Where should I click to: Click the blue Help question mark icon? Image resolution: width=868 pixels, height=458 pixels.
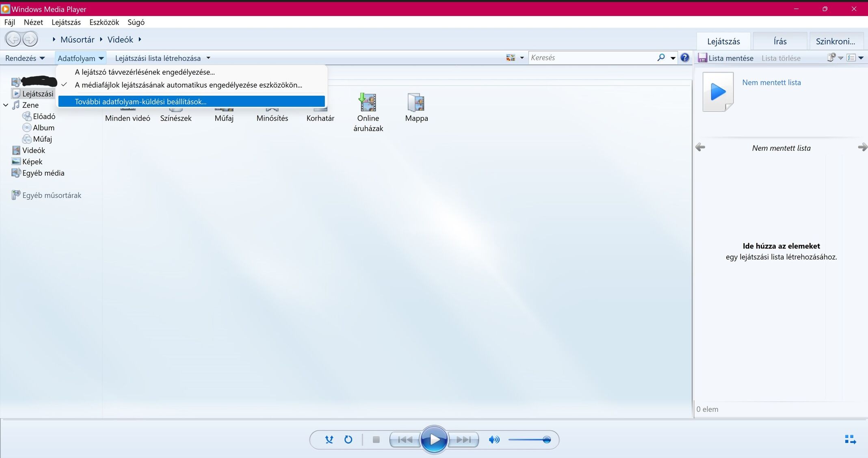coord(685,58)
